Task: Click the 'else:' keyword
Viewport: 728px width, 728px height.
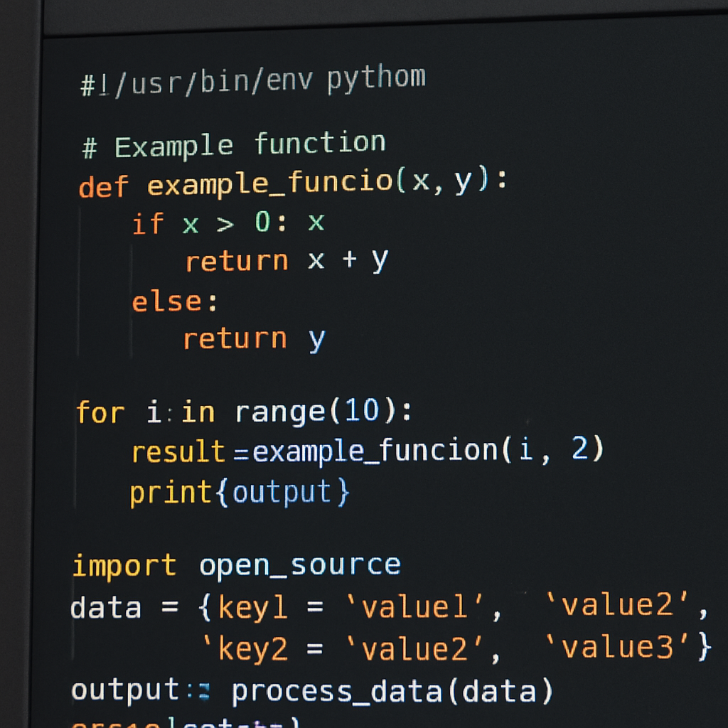Action: tap(175, 301)
